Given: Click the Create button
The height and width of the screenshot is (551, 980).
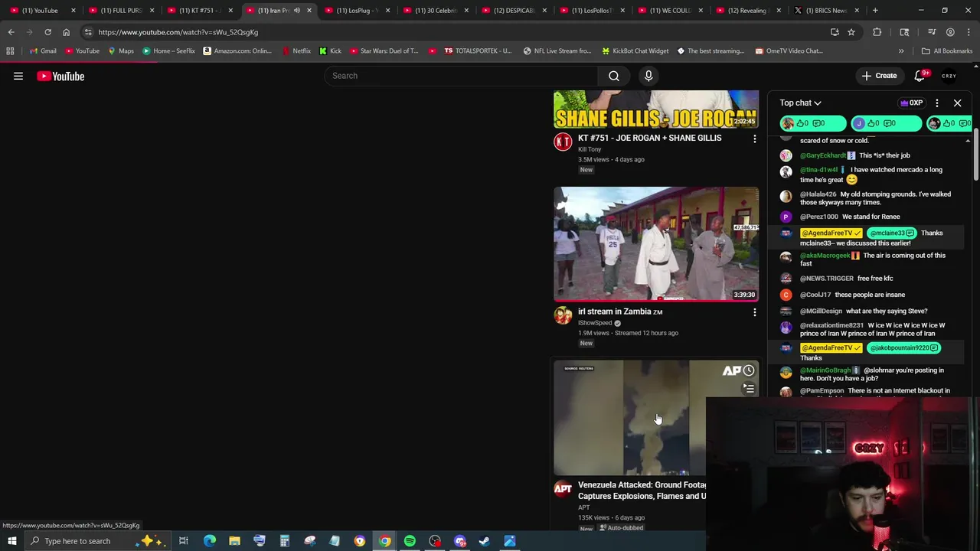Looking at the screenshot, I should [x=879, y=76].
